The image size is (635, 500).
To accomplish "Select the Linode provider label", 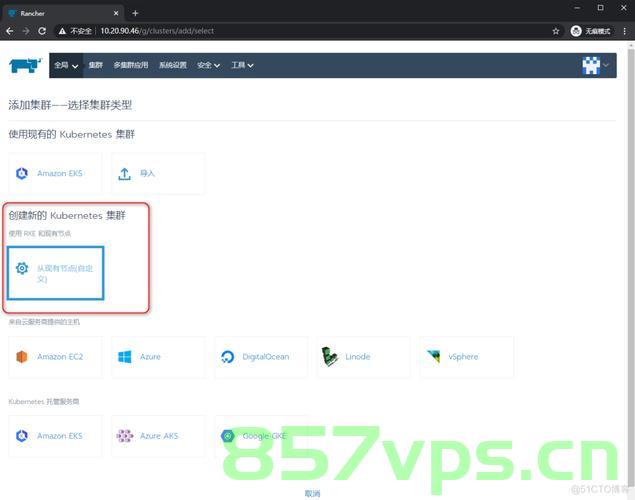I will [x=358, y=357].
